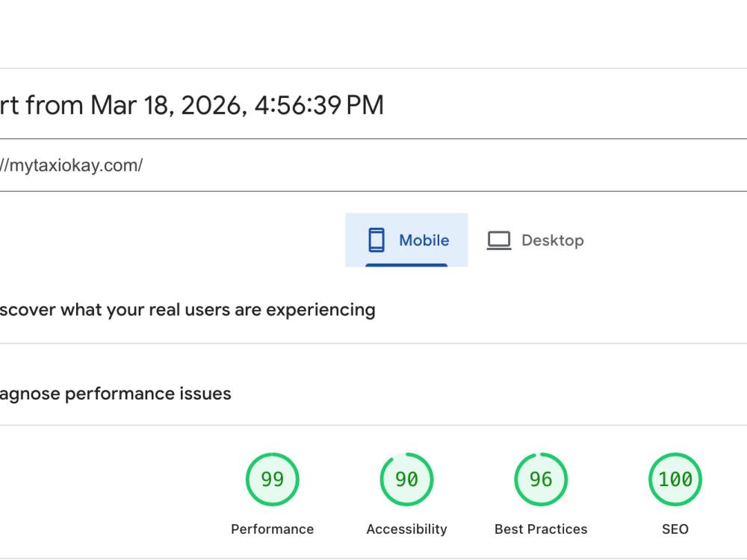Click the mobile phone icon

pos(376,240)
